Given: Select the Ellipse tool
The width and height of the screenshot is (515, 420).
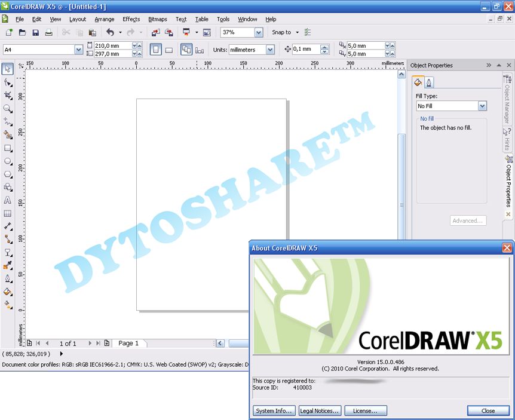Looking at the screenshot, I should pos(8,161).
